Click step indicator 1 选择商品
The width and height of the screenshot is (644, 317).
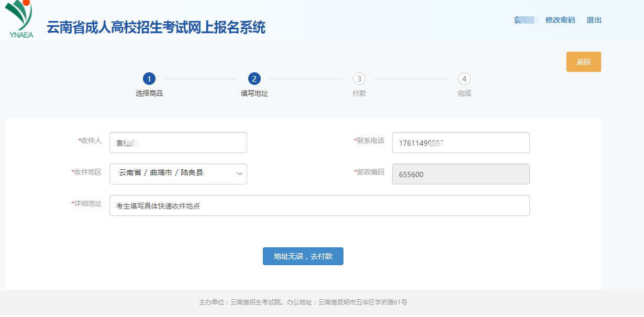pyautogui.click(x=150, y=79)
